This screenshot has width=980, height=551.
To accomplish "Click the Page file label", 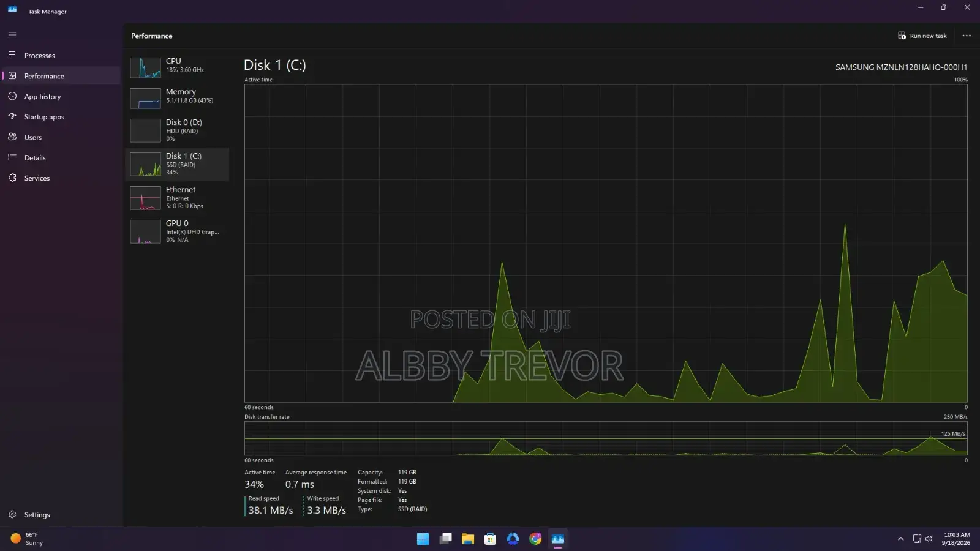I will coord(370,500).
